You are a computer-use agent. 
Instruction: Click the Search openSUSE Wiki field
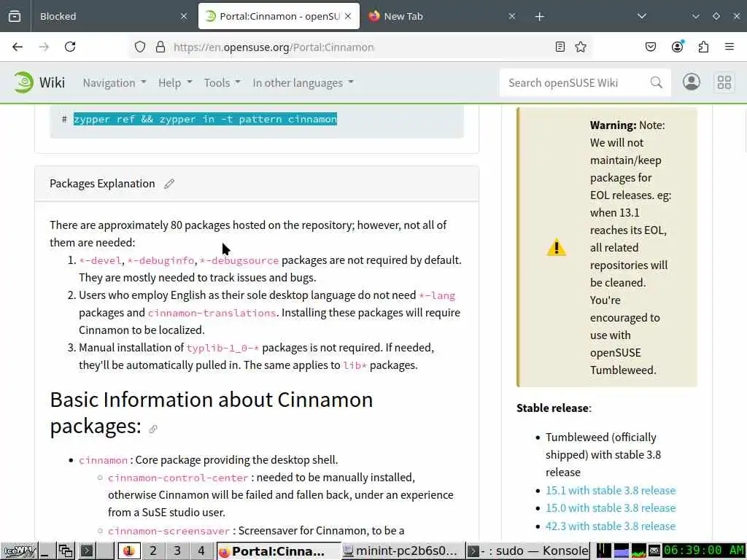(x=576, y=83)
